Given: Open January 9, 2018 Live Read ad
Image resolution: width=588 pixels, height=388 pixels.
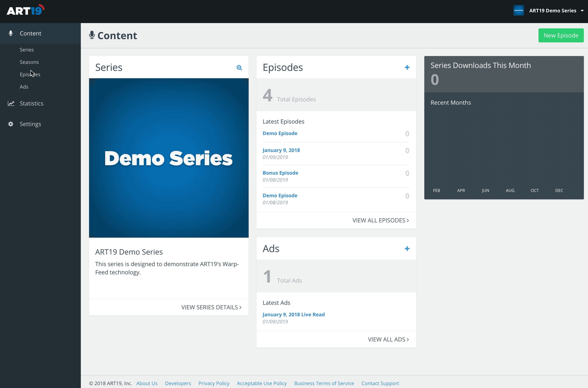Looking at the screenshot, I should tap(294, 314).
